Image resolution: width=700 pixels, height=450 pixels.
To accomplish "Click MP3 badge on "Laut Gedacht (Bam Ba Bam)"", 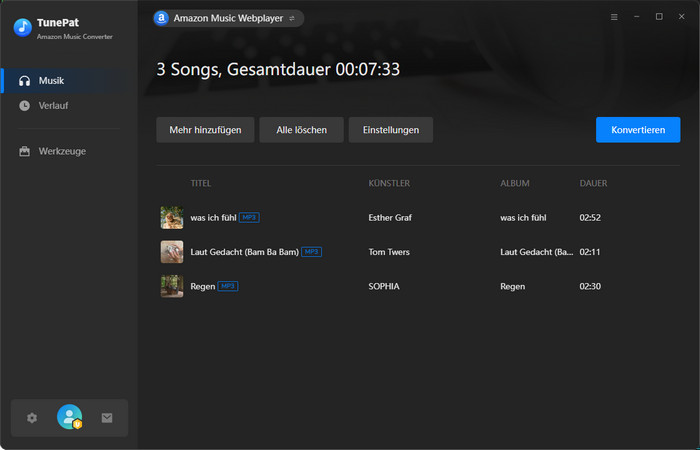I will click(312, 252).
